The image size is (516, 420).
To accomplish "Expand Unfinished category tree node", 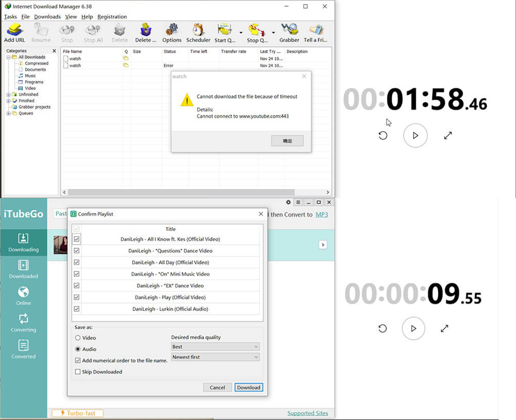I will [x=9, y=94].
